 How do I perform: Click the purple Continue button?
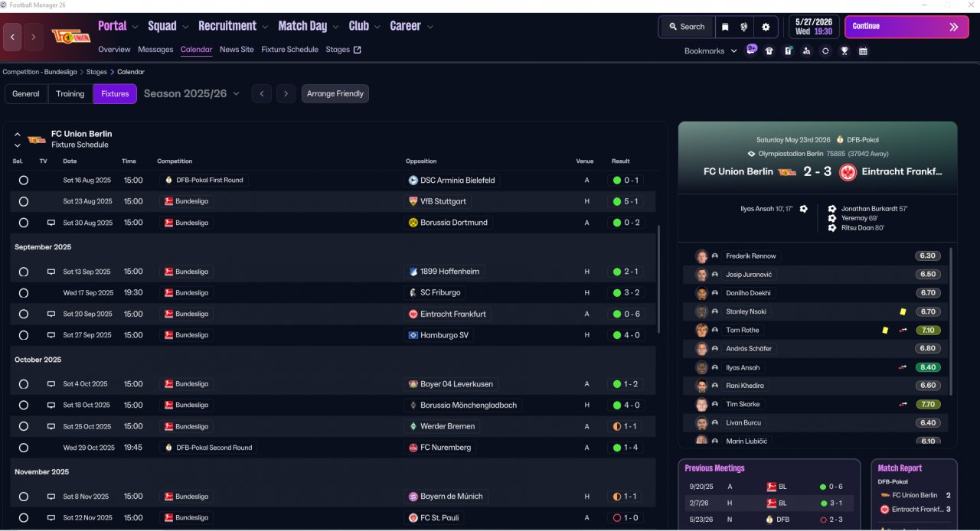906,27
